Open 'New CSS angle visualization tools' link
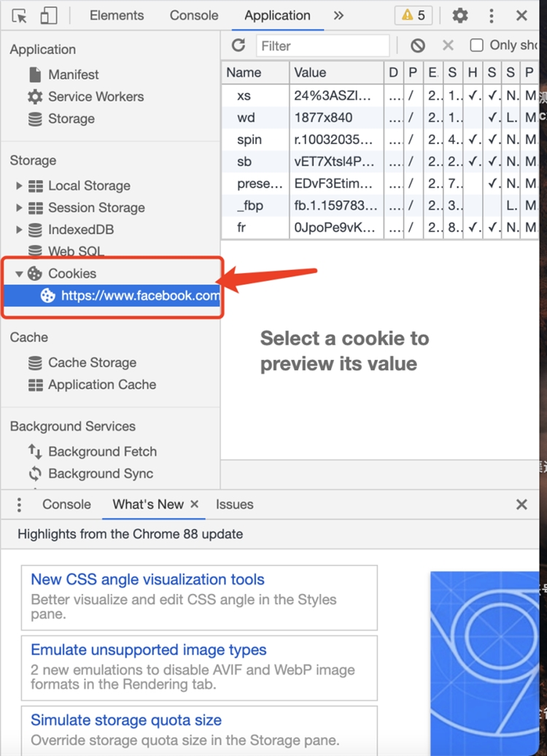The width and height of the screenshot is (547, 756). tap(147, 579)
